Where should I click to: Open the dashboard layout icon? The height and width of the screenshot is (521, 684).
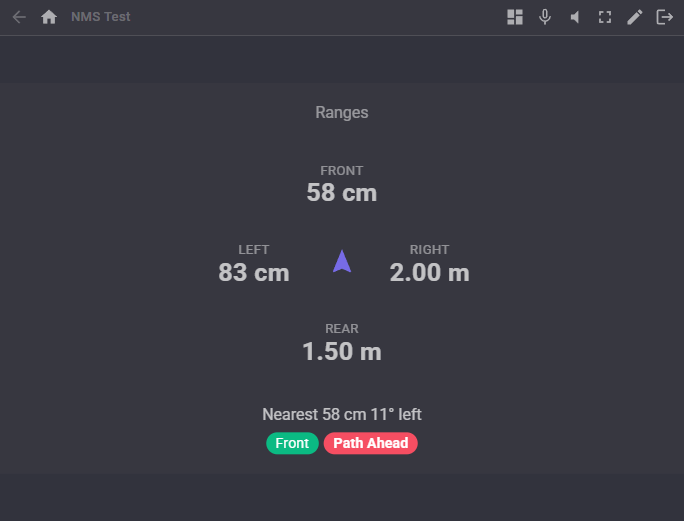pos(515,17)
